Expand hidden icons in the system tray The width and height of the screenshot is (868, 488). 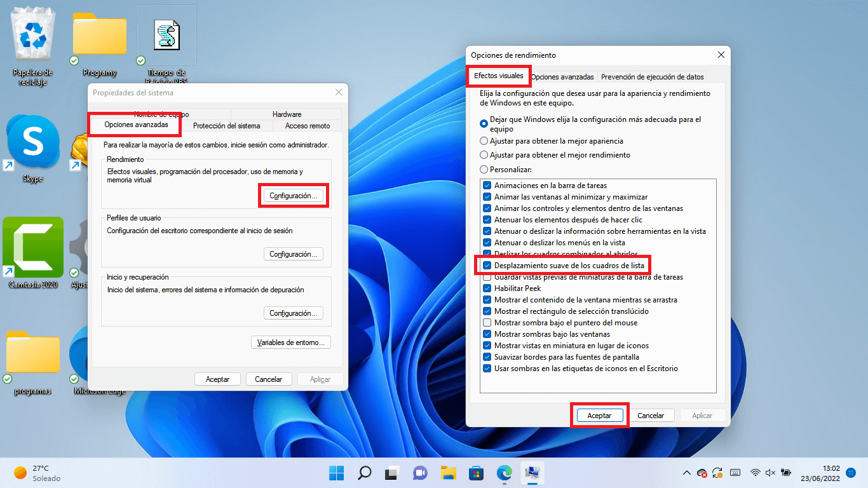coord(686,473)
